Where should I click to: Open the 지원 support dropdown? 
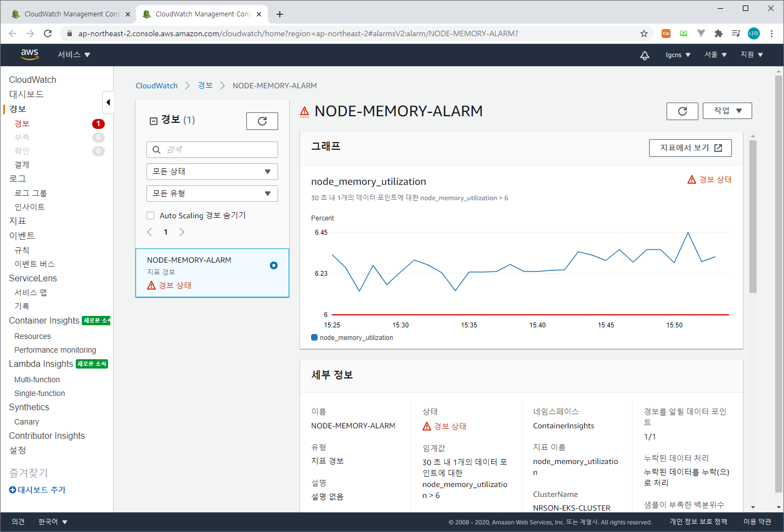point(752,55)
